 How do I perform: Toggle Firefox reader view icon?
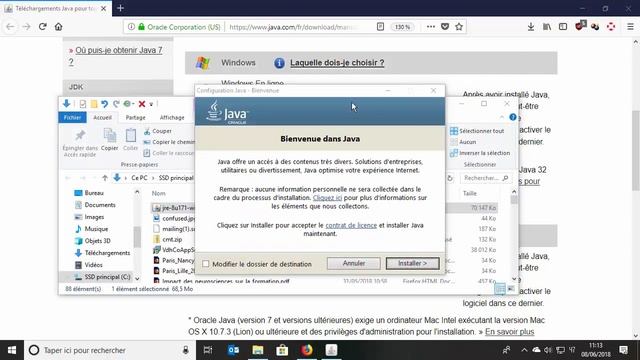pos(380,27)
